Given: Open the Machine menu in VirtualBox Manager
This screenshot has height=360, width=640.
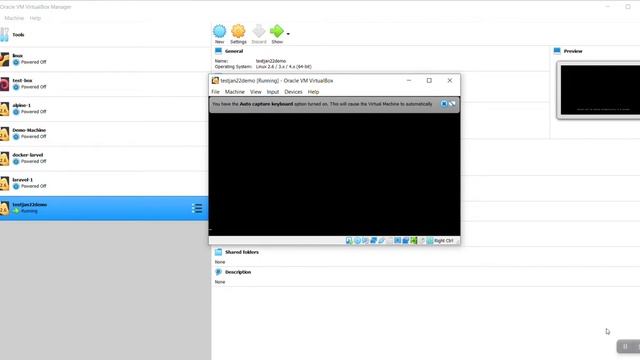Looking at the screenshot, I should click(x=14, y=18).
